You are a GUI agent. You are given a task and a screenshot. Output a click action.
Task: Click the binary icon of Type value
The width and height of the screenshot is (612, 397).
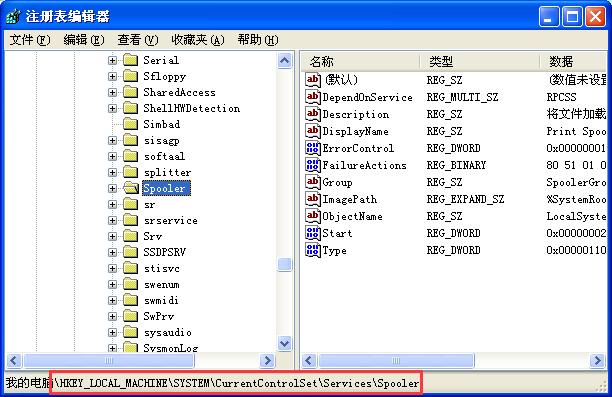click(x=313, y=250)
